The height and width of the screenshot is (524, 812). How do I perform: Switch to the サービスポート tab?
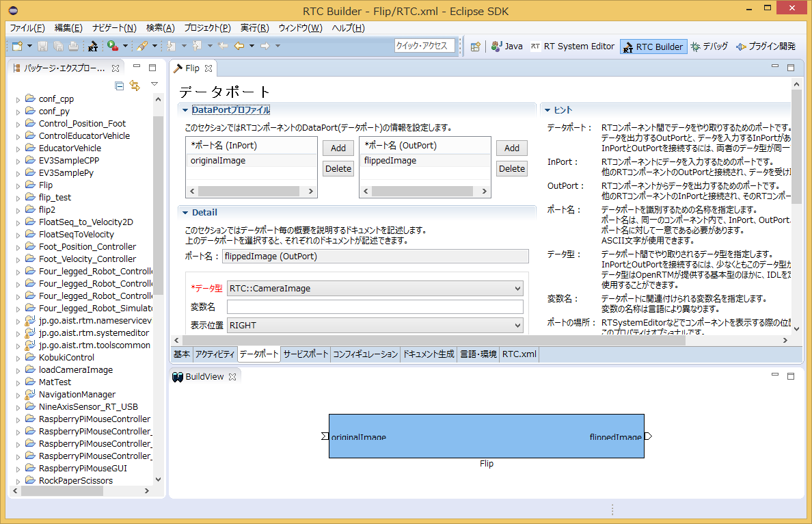[x=306, y=354]
